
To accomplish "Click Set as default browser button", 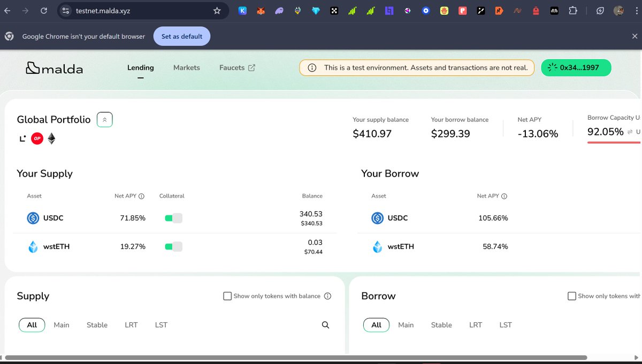I will 182,36.
